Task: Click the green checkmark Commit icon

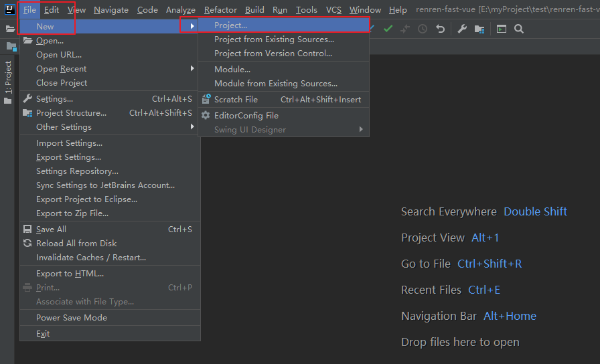Action: tap(388, 29)
